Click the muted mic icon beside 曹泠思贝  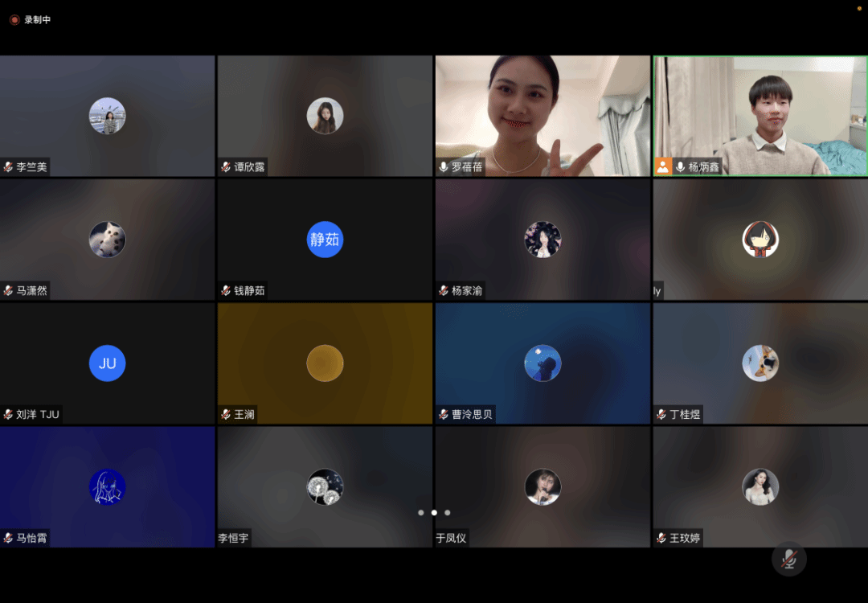point(444,415)
